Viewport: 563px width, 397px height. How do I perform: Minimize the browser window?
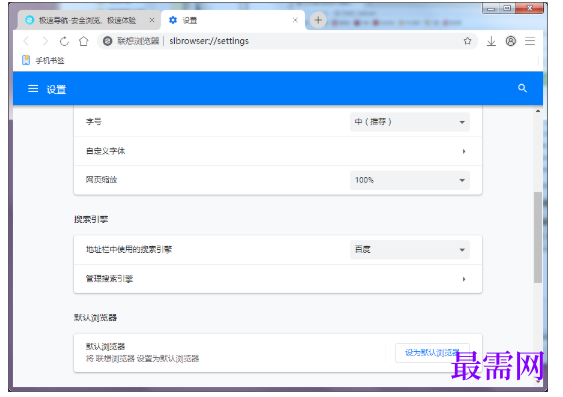[x=491, y=8]
